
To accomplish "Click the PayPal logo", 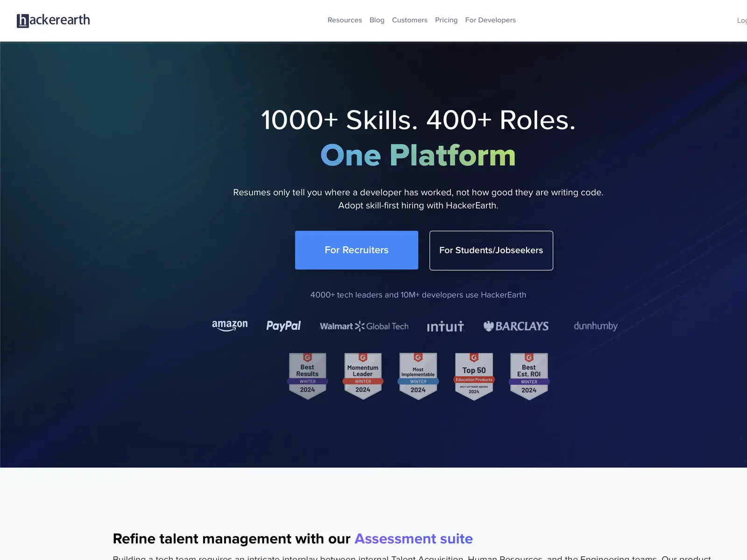I will click(x=283, y=326).
